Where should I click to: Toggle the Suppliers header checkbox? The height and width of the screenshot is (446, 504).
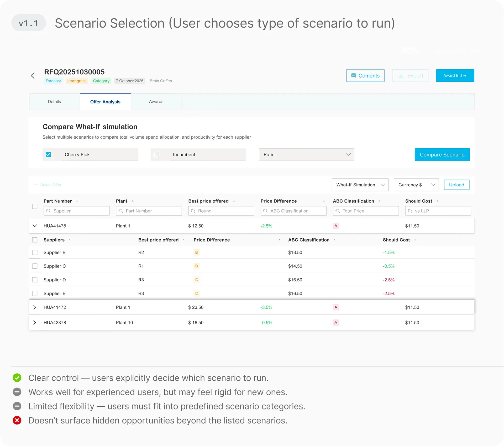coord(35,240)
